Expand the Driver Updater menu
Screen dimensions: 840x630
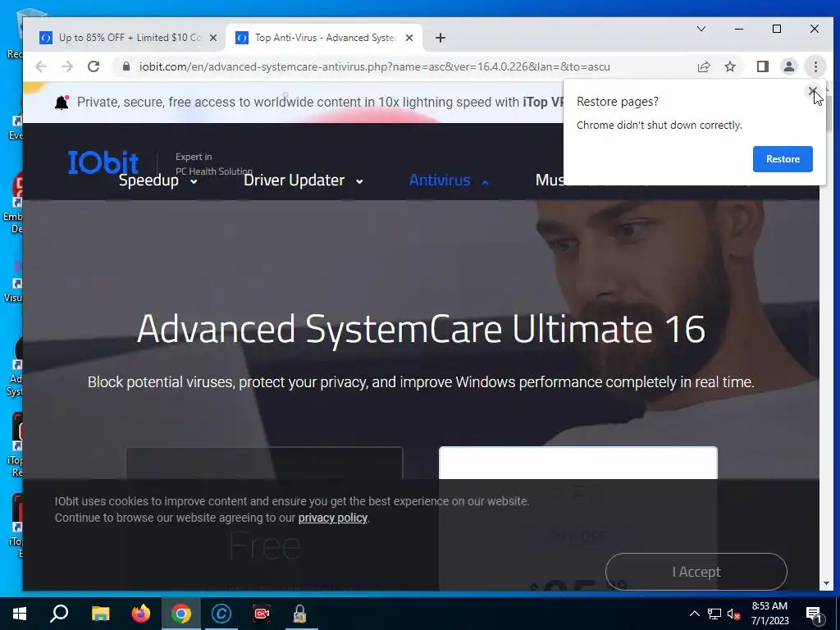304,180
